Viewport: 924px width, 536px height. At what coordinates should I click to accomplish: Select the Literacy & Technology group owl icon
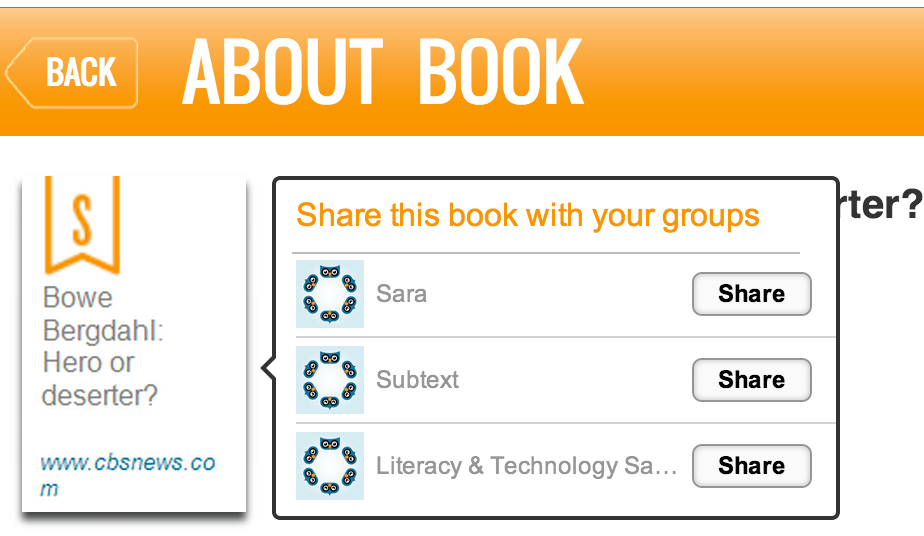coord(330,466)
